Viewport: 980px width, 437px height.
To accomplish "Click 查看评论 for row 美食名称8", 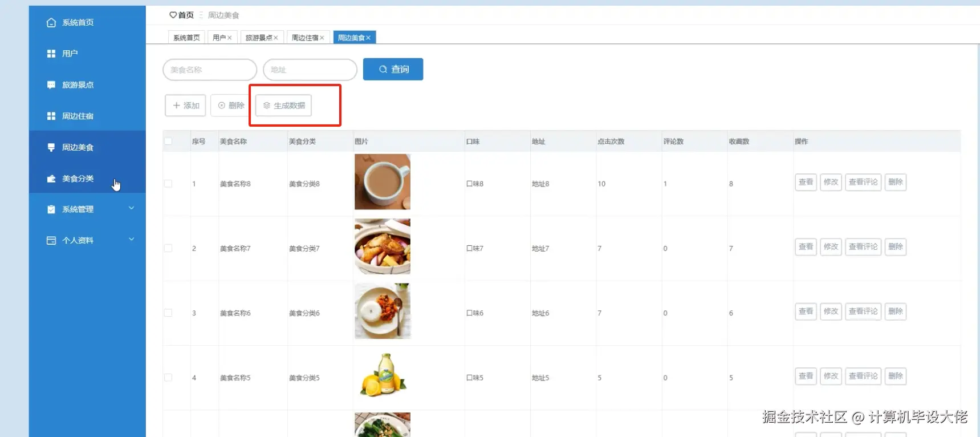I will (863, 182).
